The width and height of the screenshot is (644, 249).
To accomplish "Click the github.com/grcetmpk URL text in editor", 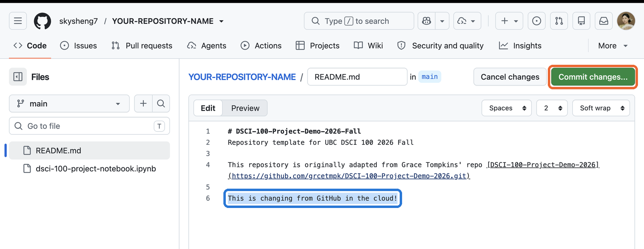I will [349, 176].
